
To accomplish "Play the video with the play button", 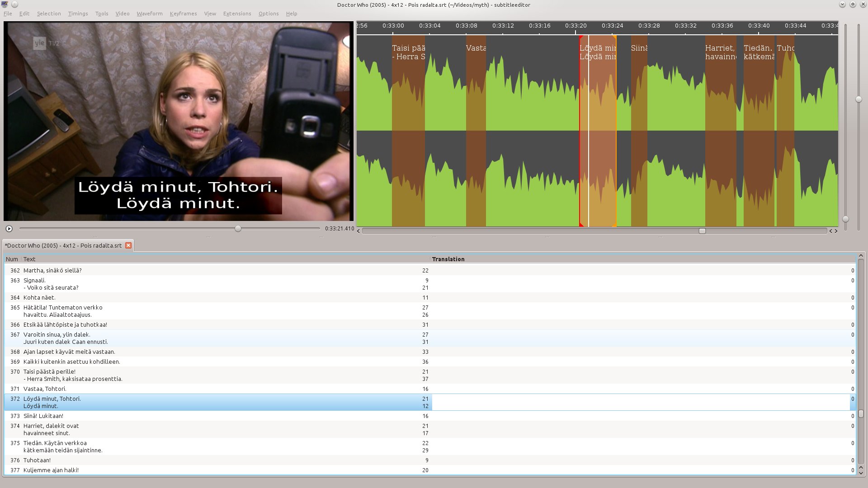I will tap(9, 229).
